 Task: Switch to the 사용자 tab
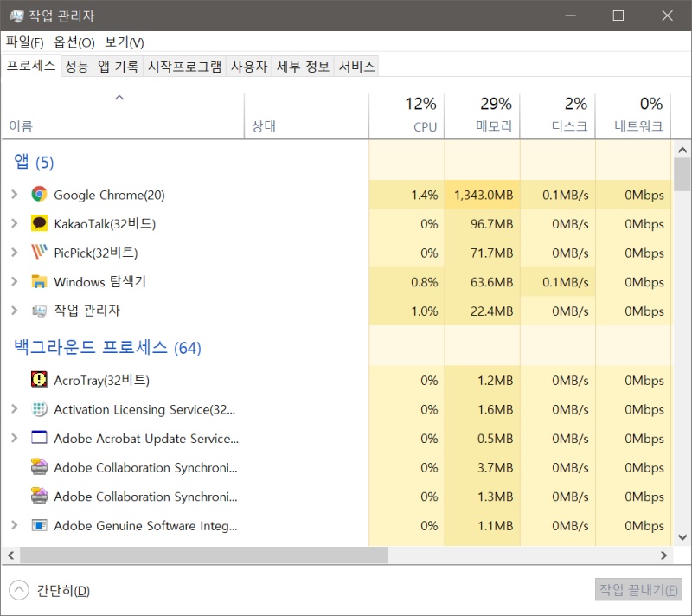(x=249, y=67)
